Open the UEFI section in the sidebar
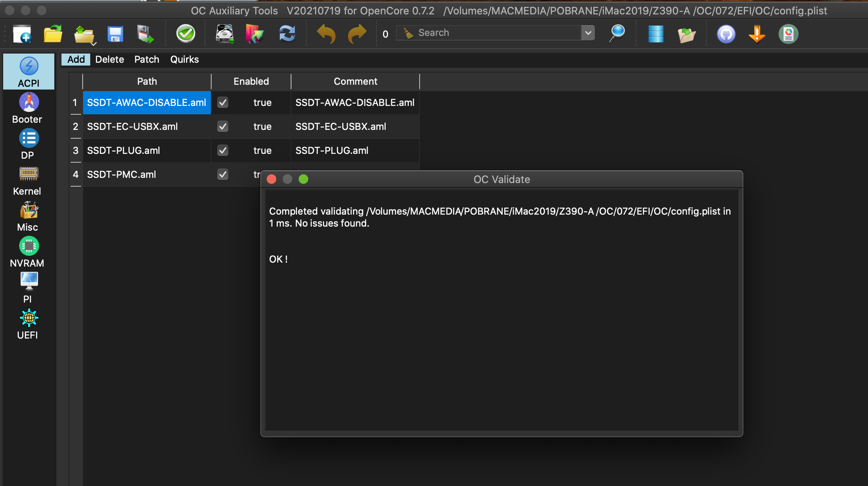The width and height of the screenshot is (868, 486). click(29, 324)
